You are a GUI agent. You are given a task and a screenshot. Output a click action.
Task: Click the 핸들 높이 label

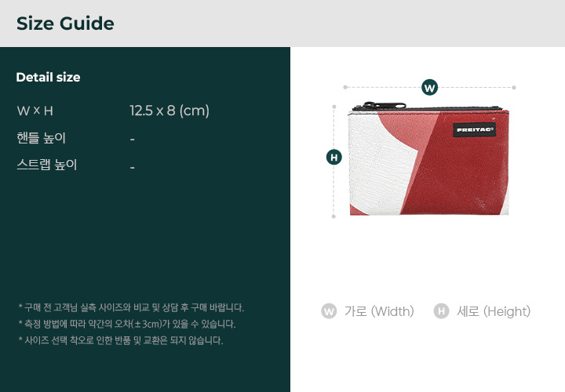tap(41, 138)
